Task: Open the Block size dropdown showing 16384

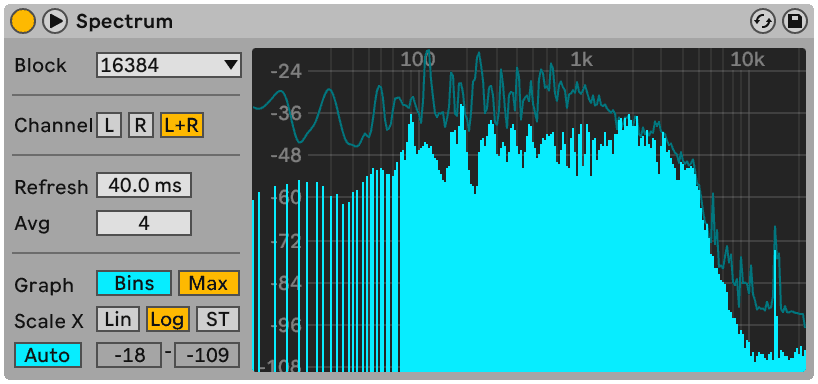Action: point(169,65)
